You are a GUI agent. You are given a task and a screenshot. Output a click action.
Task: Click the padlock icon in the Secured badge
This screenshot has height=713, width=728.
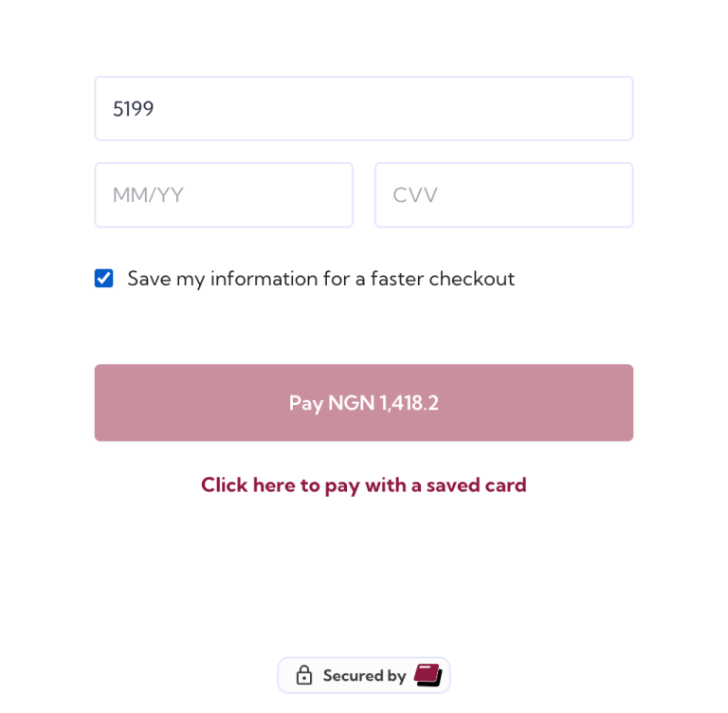303,675
